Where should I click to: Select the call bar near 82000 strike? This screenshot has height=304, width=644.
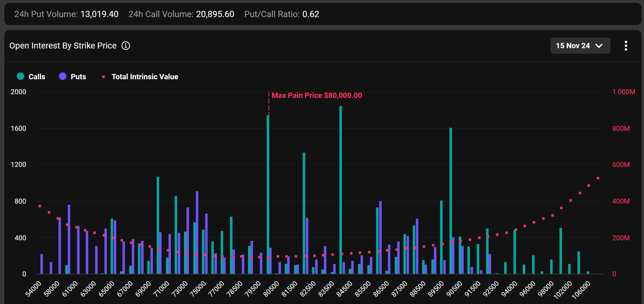[x=304, y=213]
